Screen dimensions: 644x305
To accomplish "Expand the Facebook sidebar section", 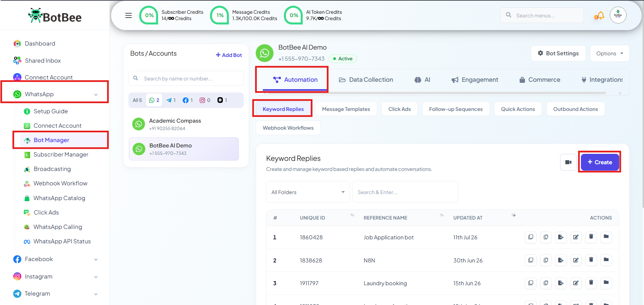I will [x=96, y=259].
